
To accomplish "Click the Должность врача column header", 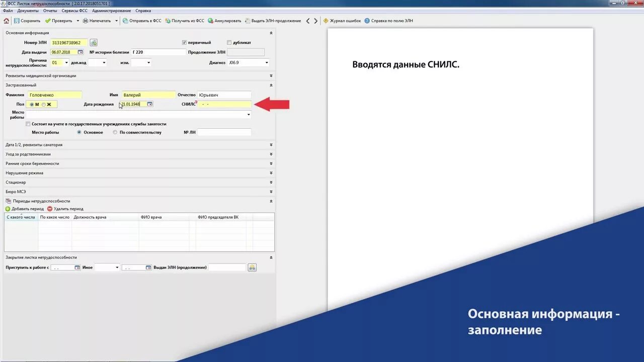I will tap(105, 217).
